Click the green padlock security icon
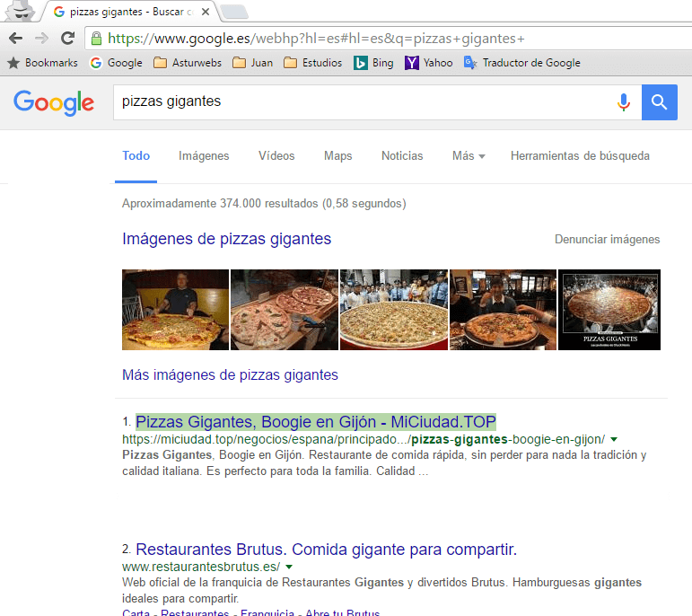This screenshot has width=692, height=616. tap(96, 39)
